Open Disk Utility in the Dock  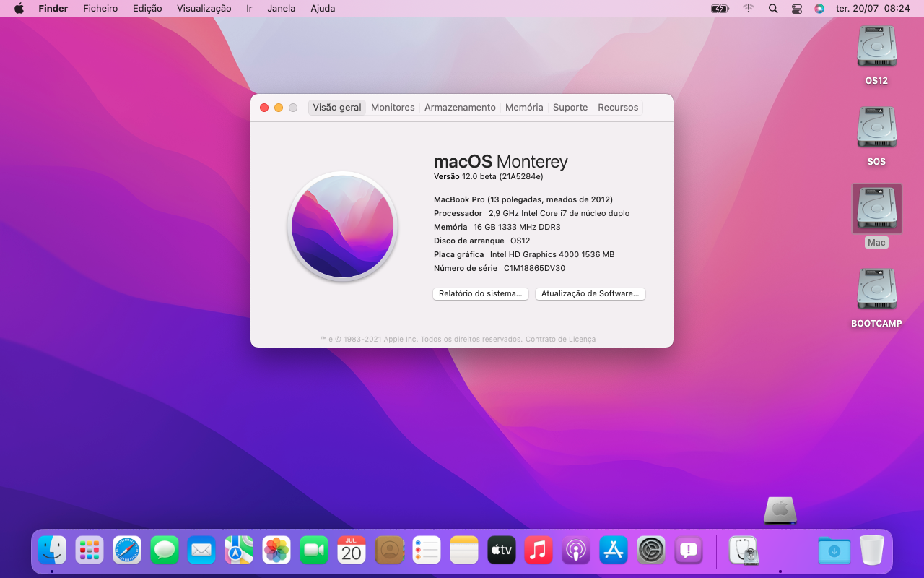click(744, 550)
